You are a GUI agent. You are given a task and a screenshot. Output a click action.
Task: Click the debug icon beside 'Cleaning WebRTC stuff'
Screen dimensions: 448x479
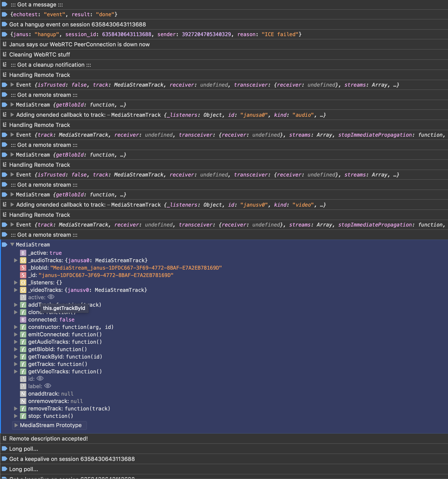coord(5,54)
